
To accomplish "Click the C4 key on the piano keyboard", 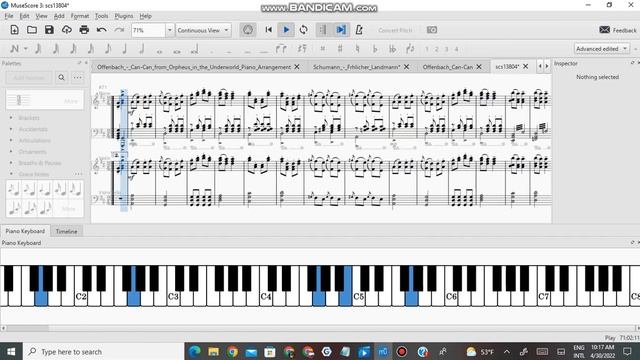I will (x=266, y=297).
